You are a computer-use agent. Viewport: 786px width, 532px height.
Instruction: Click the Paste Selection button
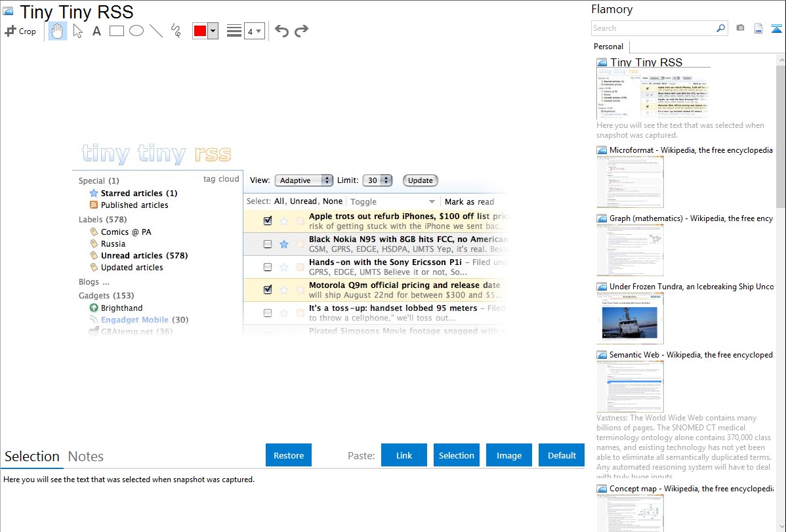(x=456, y=455)
